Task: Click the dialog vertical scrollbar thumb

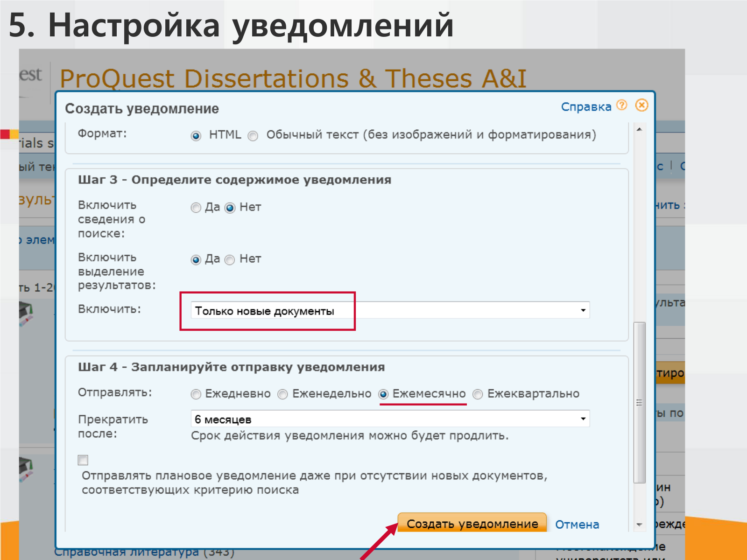Action: (640, 403)
